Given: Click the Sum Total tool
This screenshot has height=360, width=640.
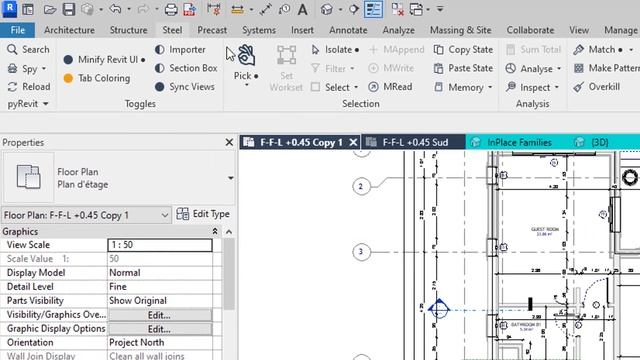Looking at the screenshot, I should tap(533, 49).
